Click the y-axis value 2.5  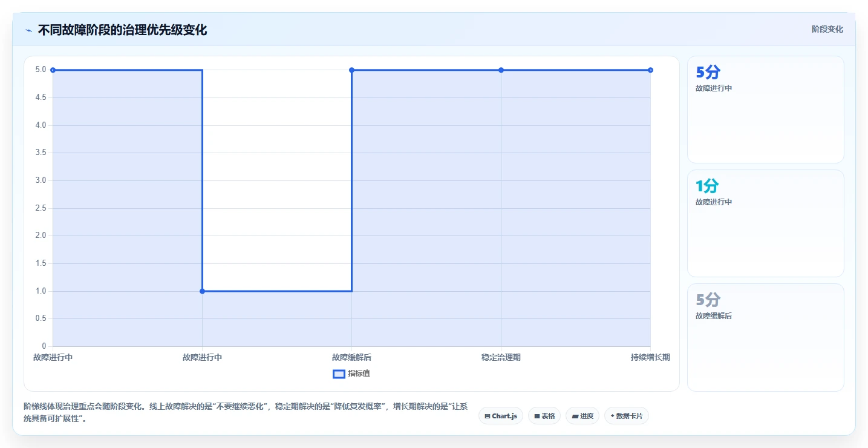click(x=41, y=208)
